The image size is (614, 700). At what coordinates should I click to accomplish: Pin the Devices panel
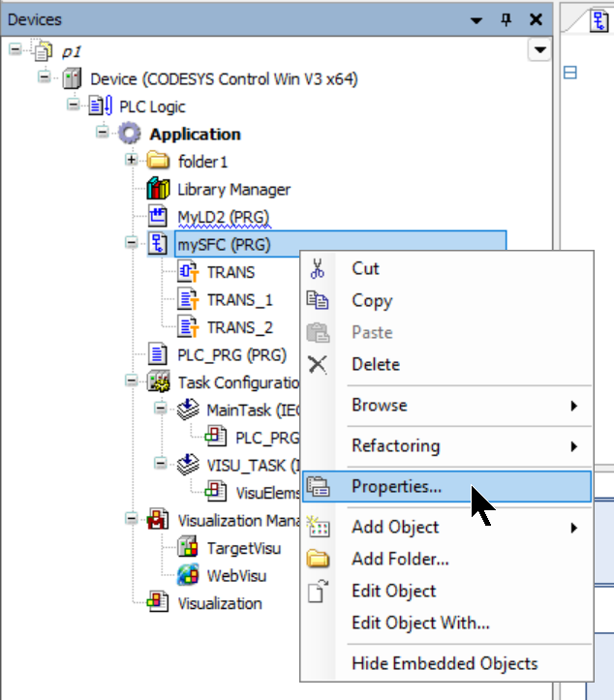(506, 19)
